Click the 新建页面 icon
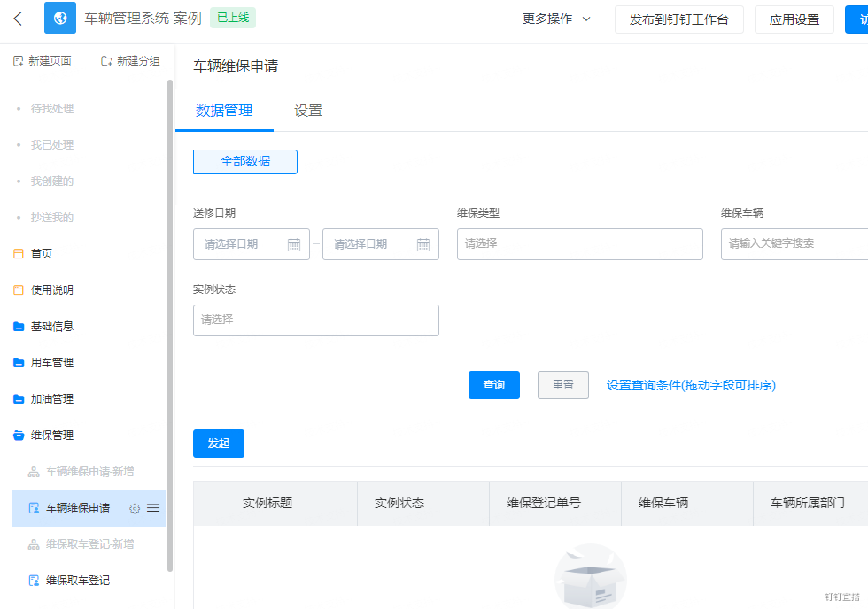This screenshot has height=609, width=868. pyautogui.click(x=19, y=61)
